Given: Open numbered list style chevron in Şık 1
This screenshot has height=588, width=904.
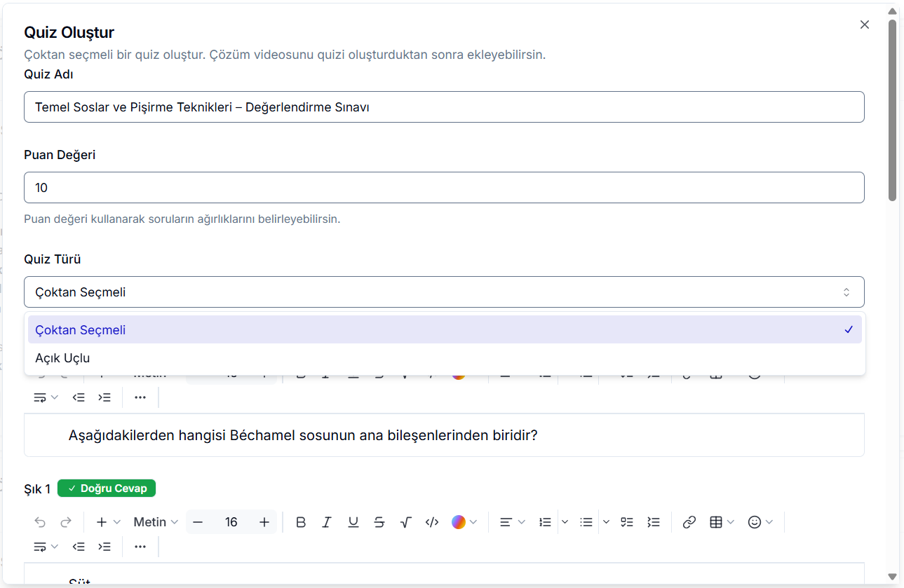Looking at the screenshot, I should pos(565,522).
